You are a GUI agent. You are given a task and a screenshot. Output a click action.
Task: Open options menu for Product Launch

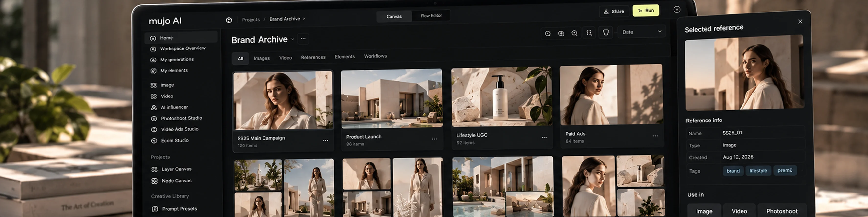(434, 139)
